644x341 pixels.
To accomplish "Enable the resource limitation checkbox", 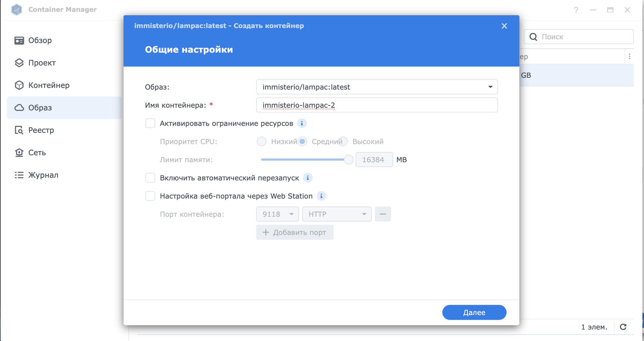I will click(x=150, y=123).
